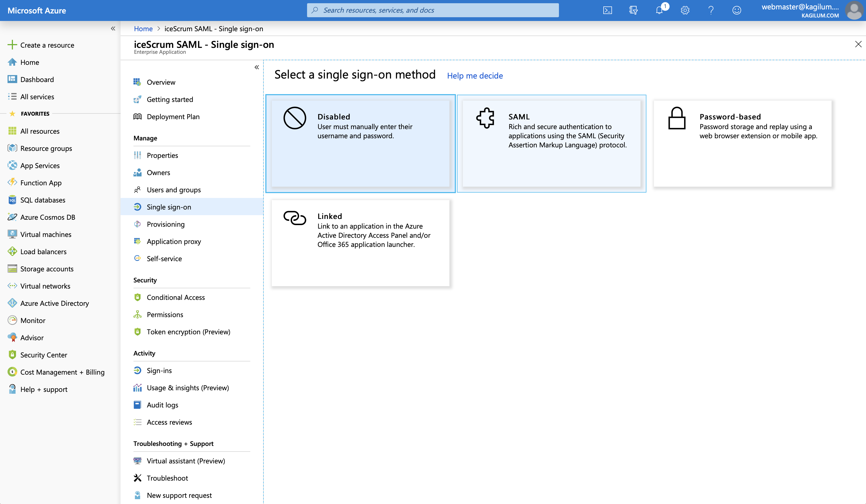
Task: Choose the Linked sign-on method card
Action: pyautogui.click(x=360, y=243)
